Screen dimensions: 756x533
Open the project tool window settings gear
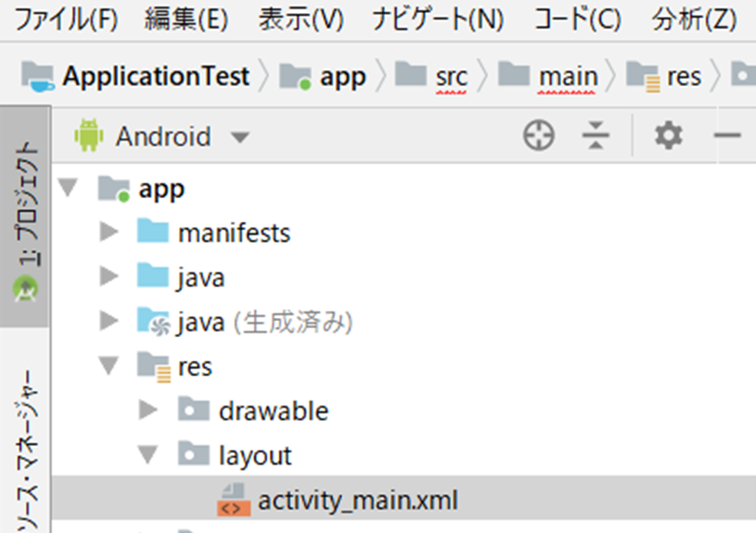coord(667,135)
